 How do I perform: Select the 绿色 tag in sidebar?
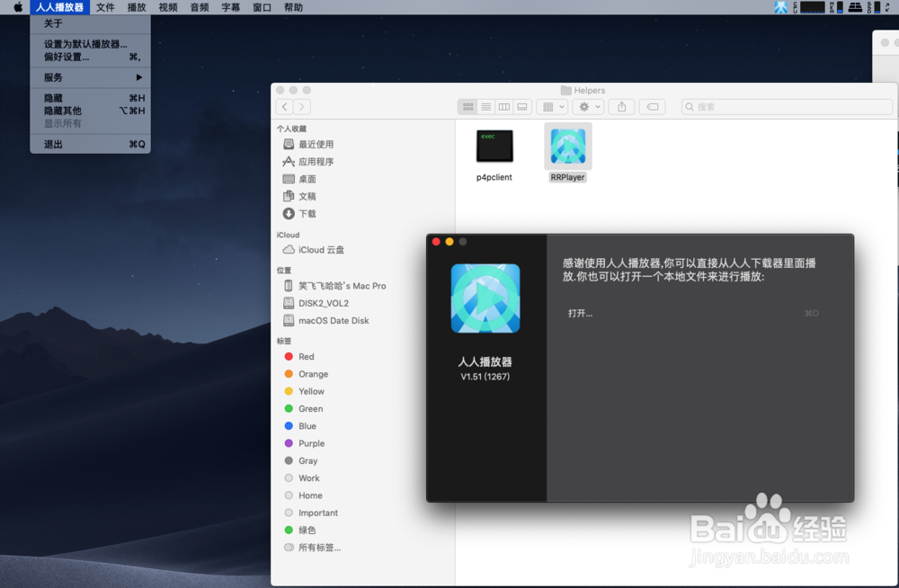click(x=300, y=530)
